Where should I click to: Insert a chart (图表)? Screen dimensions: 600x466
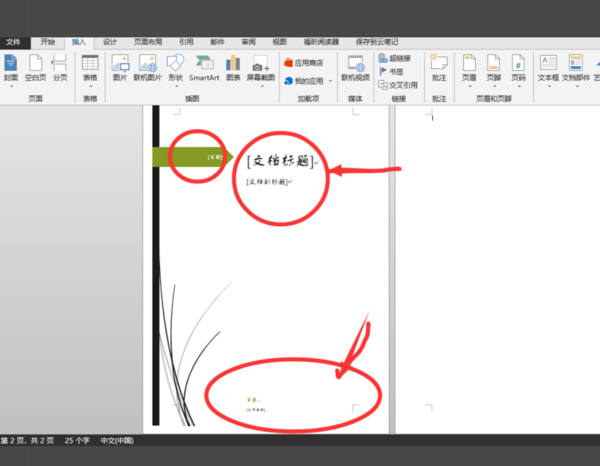point(233,68)
